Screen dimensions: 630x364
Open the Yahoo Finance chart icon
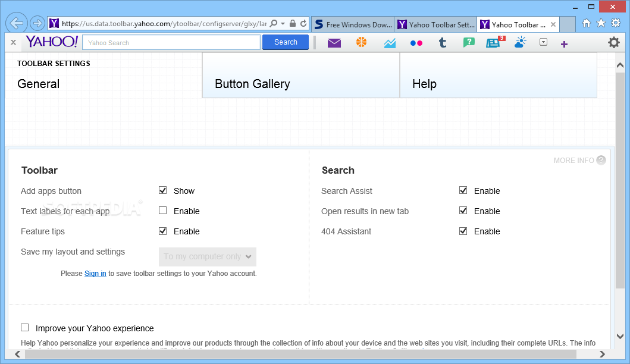[390, 43]
